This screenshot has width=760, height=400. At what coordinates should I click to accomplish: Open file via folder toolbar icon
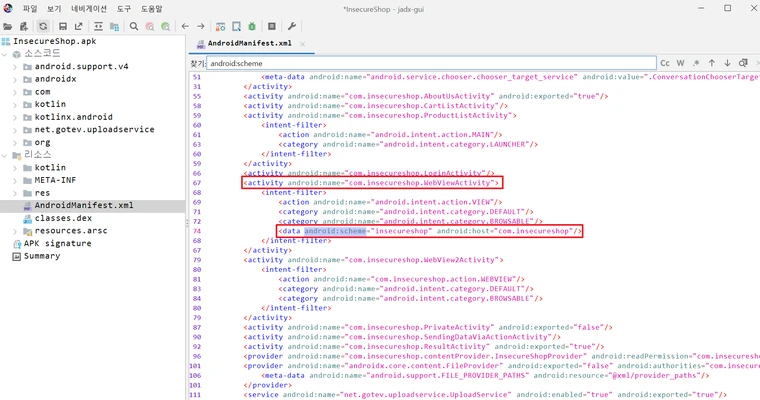[x=8, y=27]
